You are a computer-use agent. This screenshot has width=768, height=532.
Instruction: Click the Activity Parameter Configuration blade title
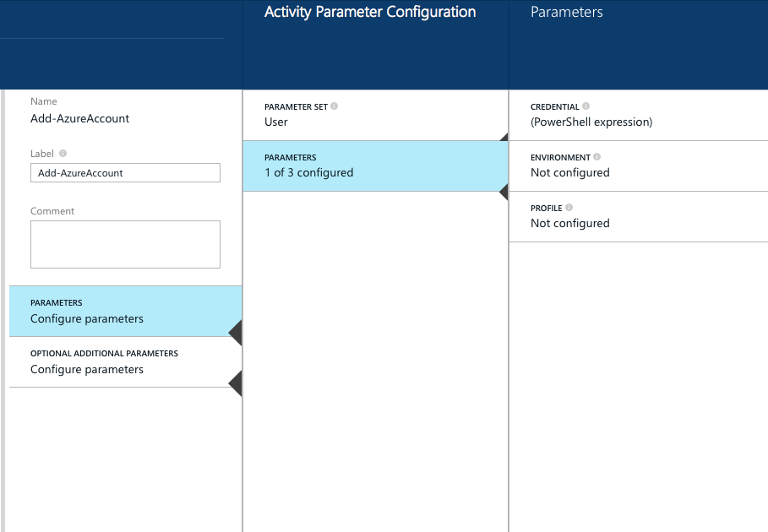(370, 12)
